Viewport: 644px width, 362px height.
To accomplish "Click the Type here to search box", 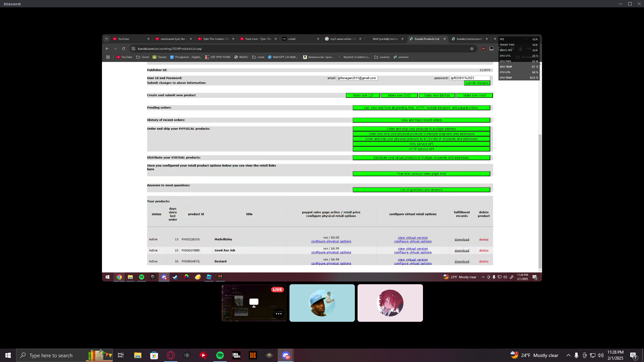I will click(x=51, y=355).
